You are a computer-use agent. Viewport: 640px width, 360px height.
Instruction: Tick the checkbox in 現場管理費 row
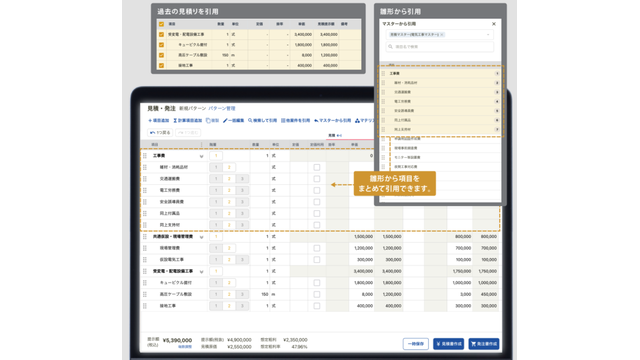coord(317,248)
